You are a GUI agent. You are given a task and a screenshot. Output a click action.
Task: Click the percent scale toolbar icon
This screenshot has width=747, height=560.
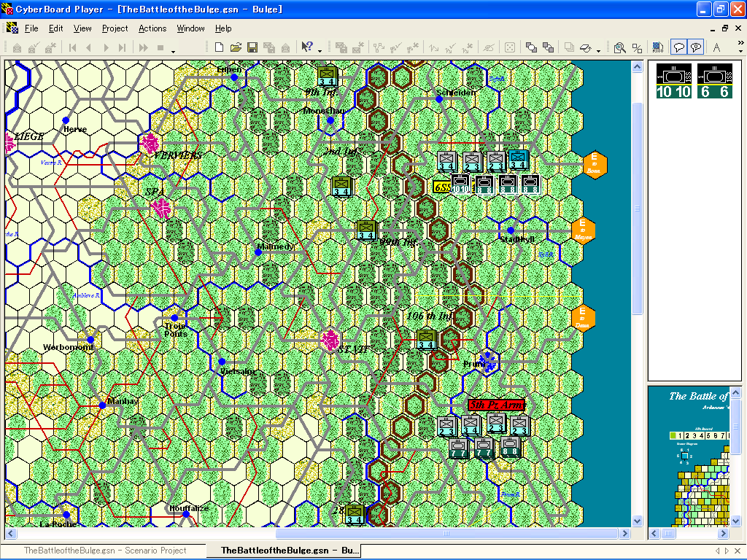click(x=637, y=47)
